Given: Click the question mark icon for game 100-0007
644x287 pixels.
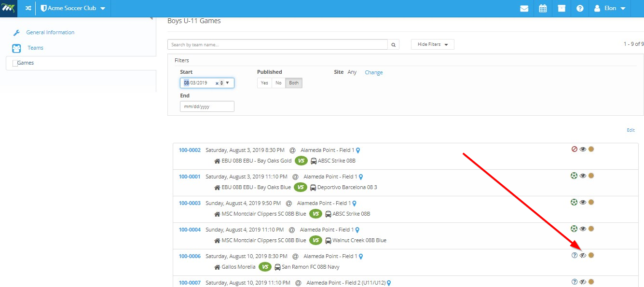Looking at the screenshot, I should 574,282.
